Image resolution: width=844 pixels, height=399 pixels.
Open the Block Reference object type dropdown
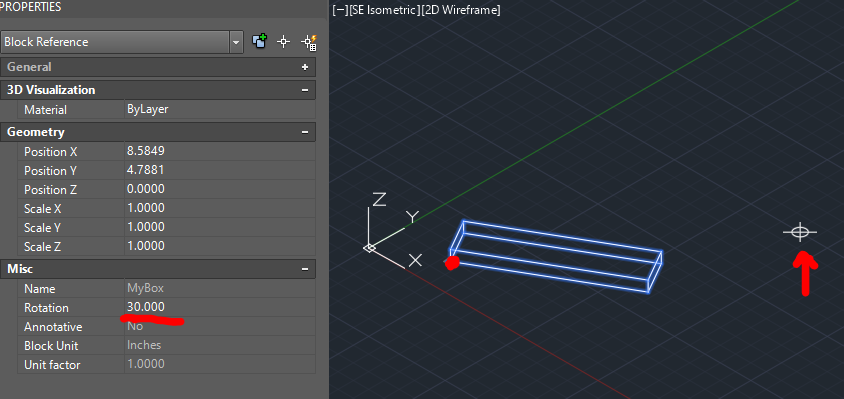236,42
